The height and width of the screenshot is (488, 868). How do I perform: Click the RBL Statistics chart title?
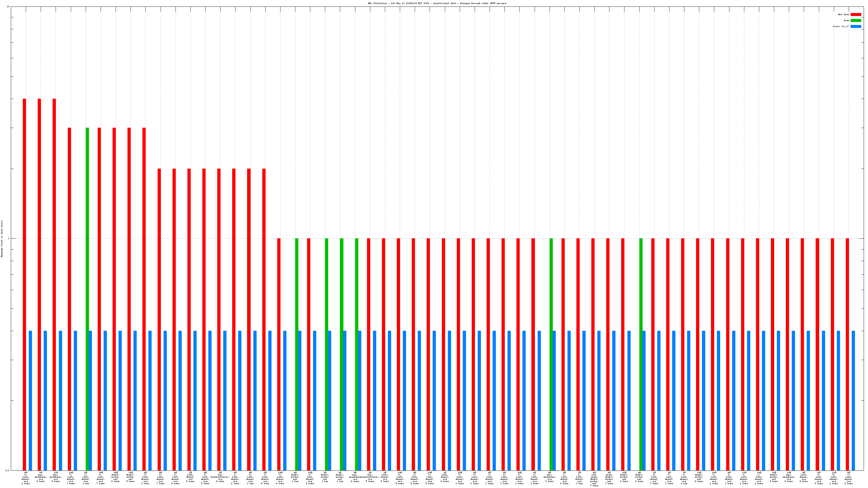click(437, 3)
